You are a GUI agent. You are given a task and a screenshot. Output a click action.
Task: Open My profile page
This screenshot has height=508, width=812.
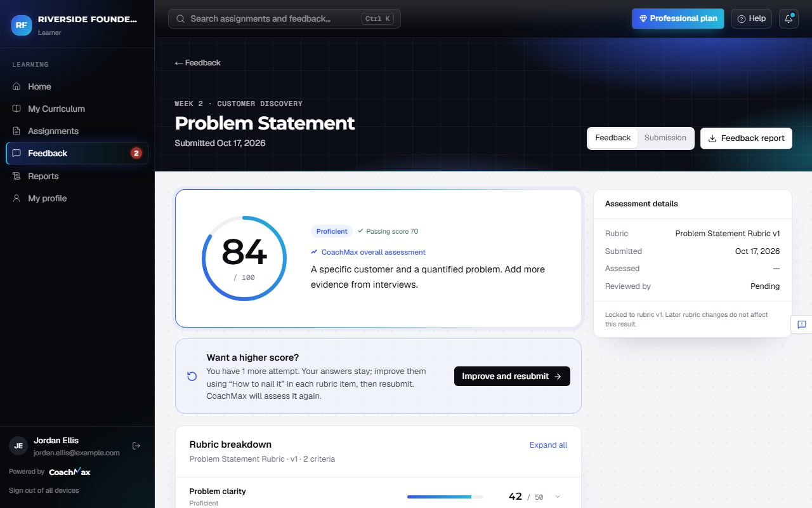click(x=77, y=198)
